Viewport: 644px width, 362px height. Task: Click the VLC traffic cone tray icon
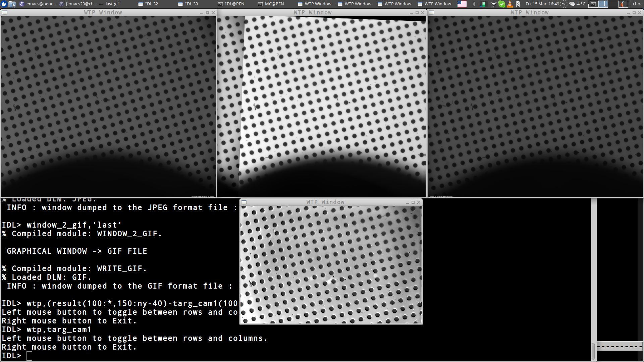tap(510, 4)
